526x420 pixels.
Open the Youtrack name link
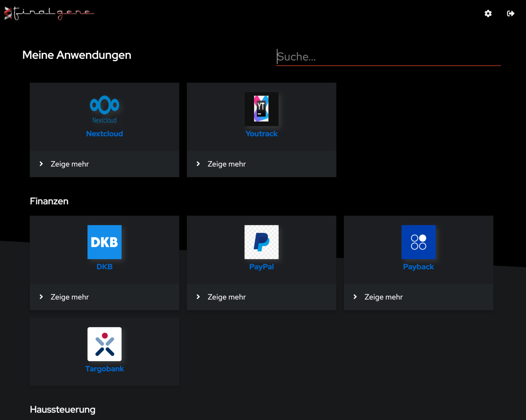coord(261,134)
